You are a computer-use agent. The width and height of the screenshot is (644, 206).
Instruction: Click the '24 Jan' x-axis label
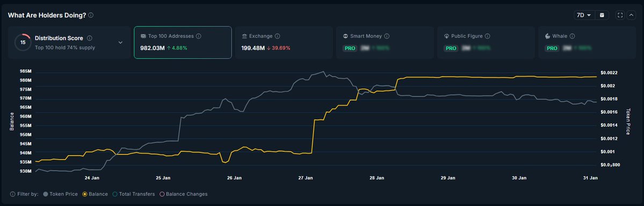pos(92,178)
